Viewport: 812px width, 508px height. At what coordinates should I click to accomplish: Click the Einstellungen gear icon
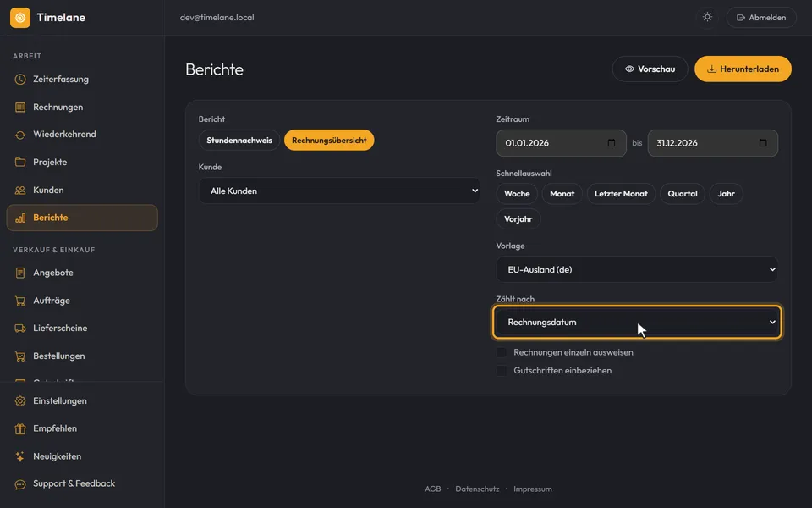pyautogui.click(x=20, y=400)
